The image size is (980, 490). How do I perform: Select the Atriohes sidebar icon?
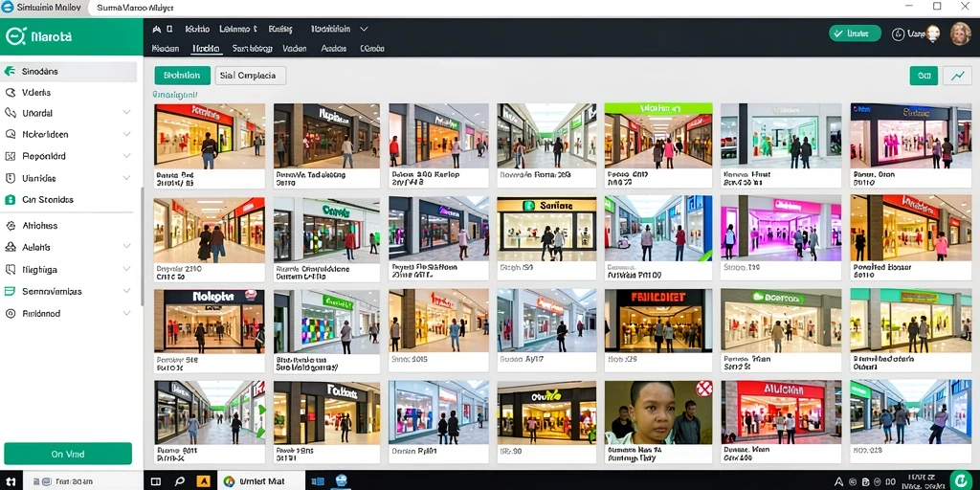[10, 226]
